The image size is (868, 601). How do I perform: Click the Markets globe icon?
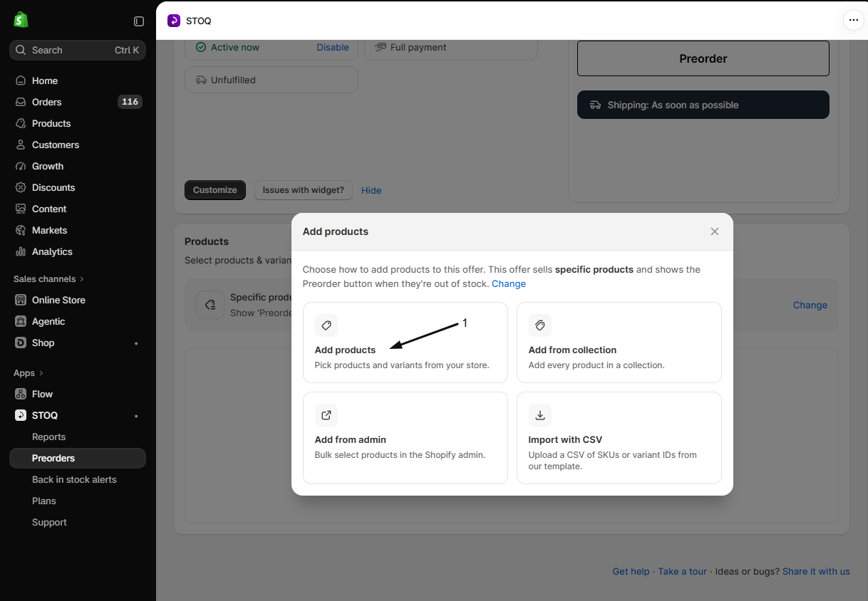[x=21, y=230]
